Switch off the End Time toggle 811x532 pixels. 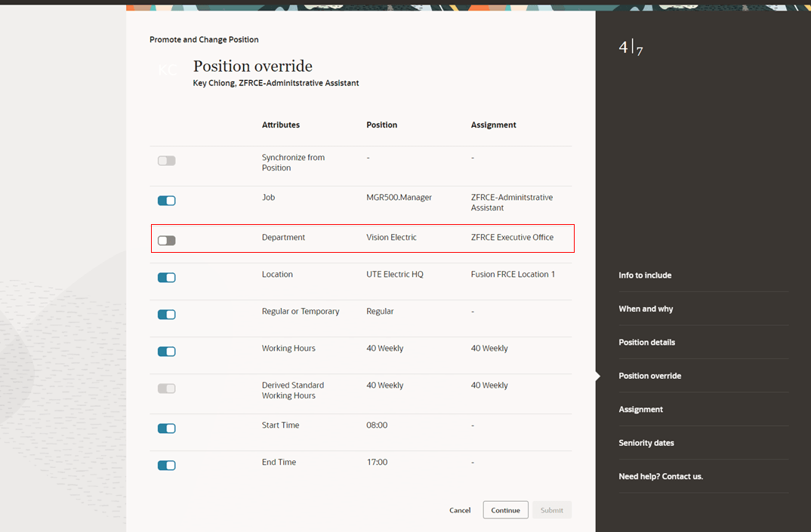167,466
